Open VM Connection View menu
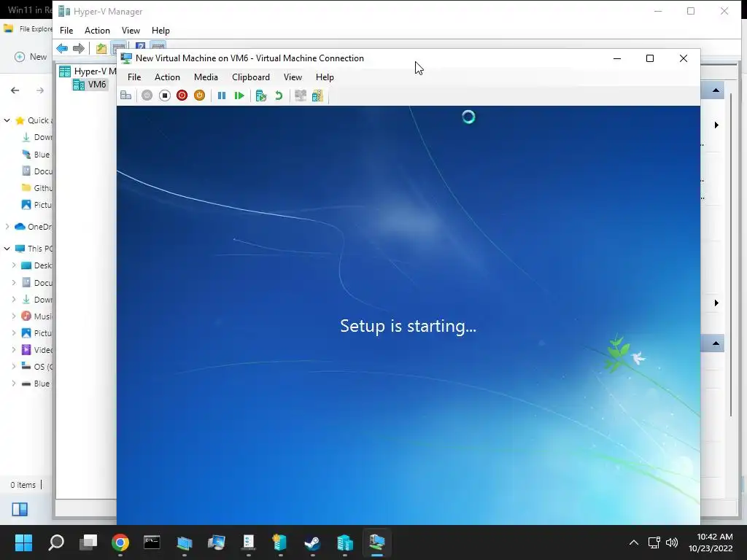 tap(293, 77)
